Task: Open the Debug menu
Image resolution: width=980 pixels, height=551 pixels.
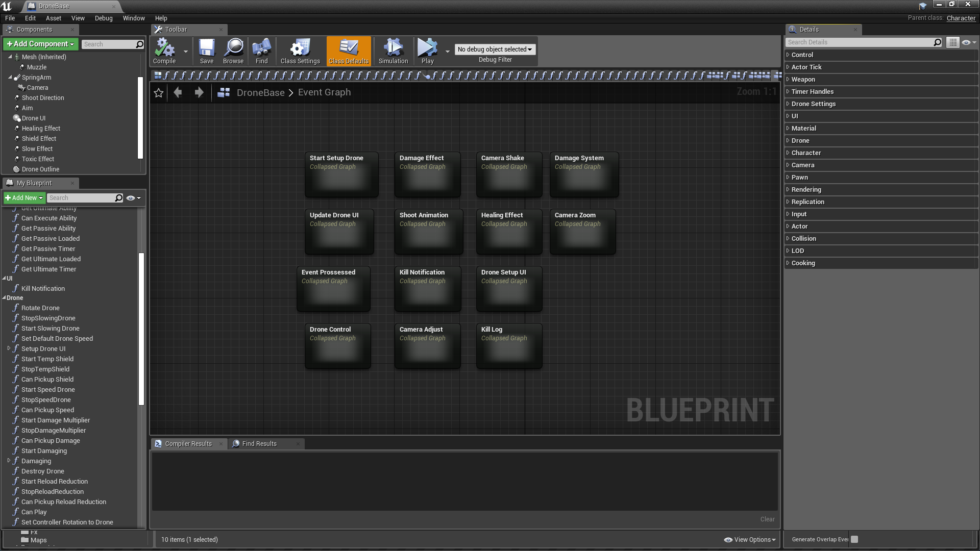Action: tap(104, 18)
